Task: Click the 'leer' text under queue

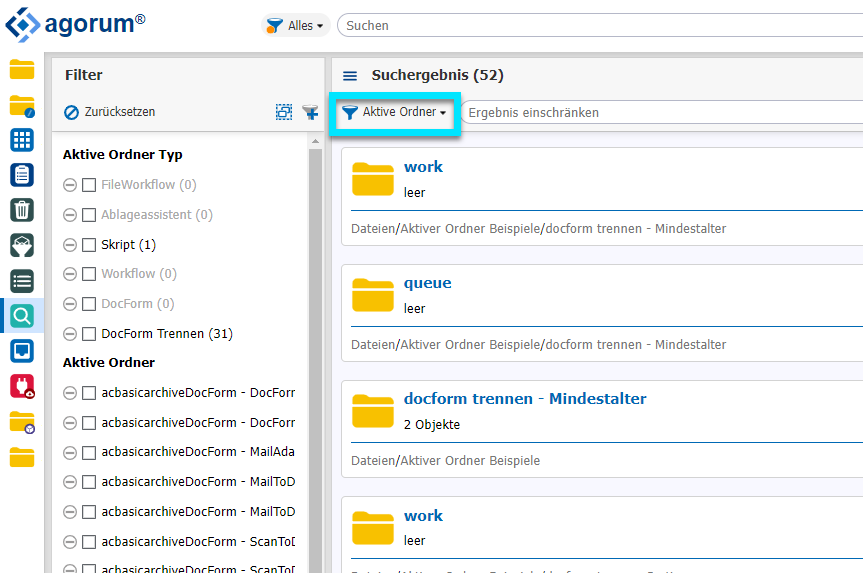Action: [414, 308]
